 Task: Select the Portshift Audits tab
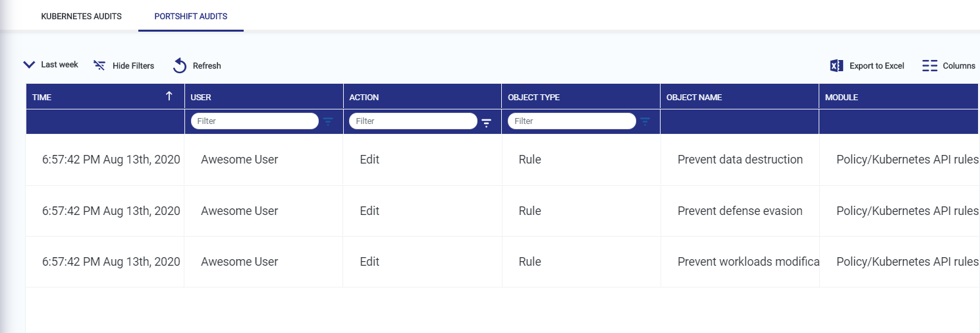point(191,16)
